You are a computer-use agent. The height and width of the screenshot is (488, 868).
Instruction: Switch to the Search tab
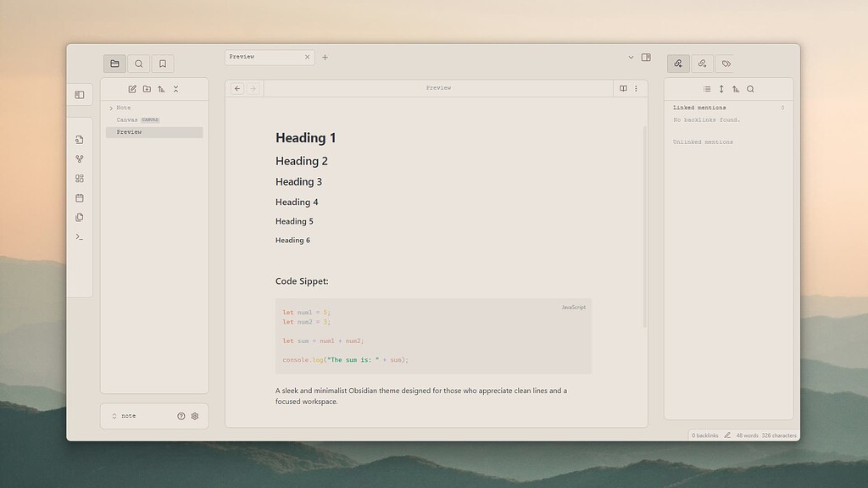[x=138, y=64]
